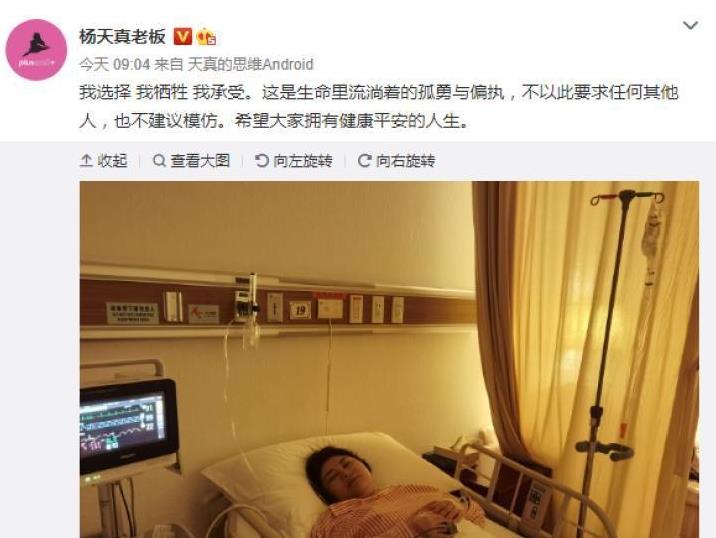Click the clockwise rotate arrow icon
This screenshot has height=538, width=716.
click(x=364, y=161)
